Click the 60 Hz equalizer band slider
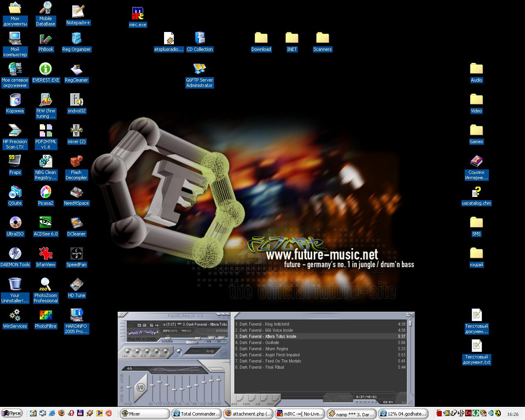The width and height of the screenshot is (525, 420). (152, 386)
